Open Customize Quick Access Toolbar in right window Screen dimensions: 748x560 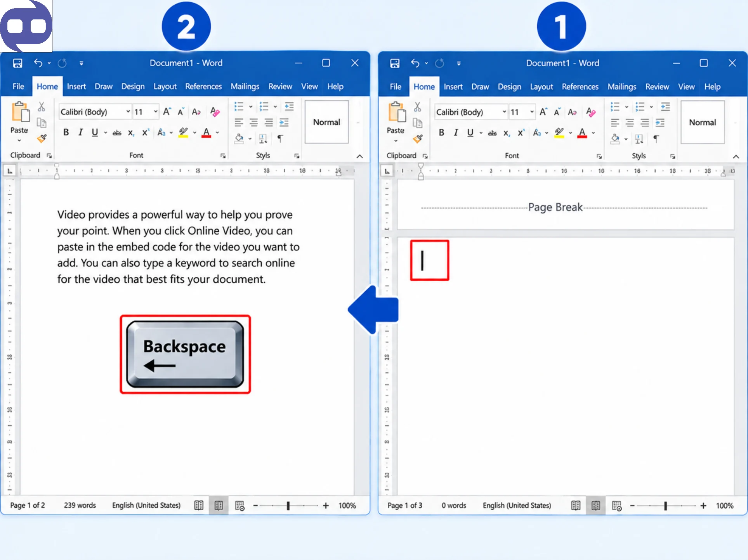point(459,63)
